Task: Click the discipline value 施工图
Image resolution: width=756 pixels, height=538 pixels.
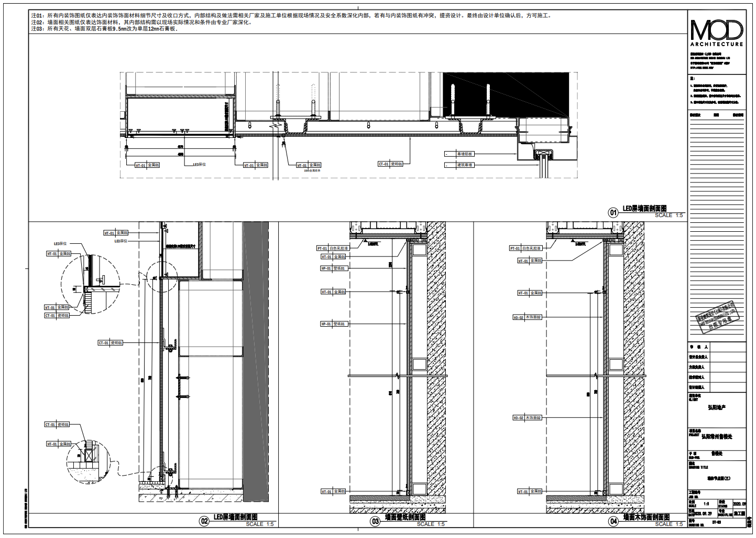Action: (739, 514)
